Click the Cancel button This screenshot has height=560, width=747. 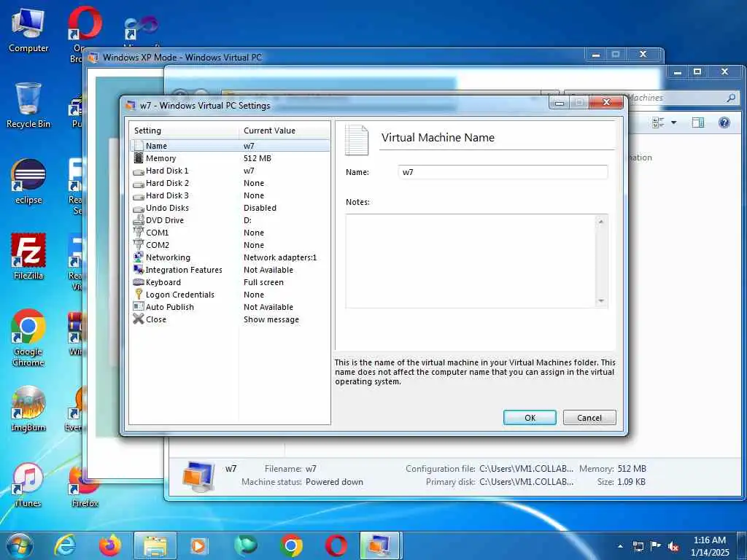[x=589, y=418]
